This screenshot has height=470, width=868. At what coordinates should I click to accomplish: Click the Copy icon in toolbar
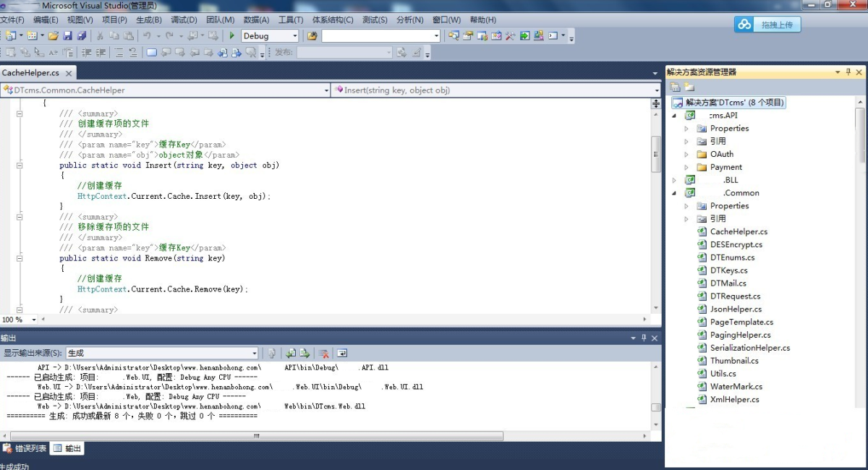114,35
